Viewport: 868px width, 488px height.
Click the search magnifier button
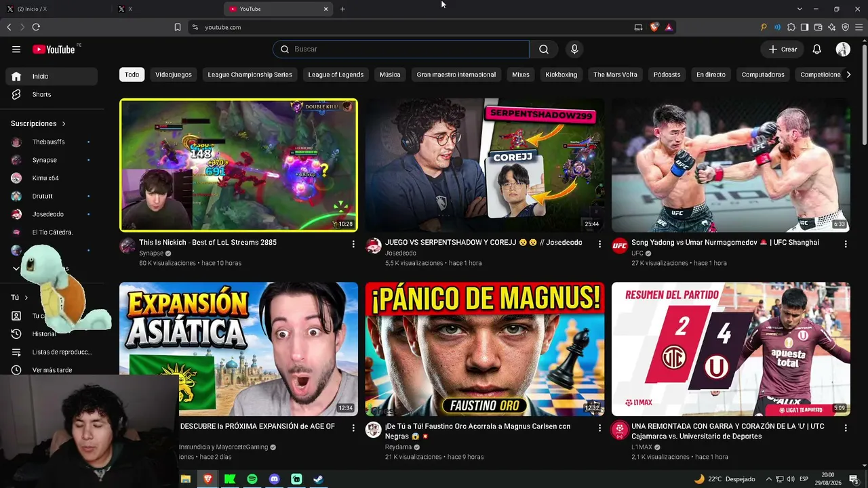pyautogui.click(x=544, y=49)
